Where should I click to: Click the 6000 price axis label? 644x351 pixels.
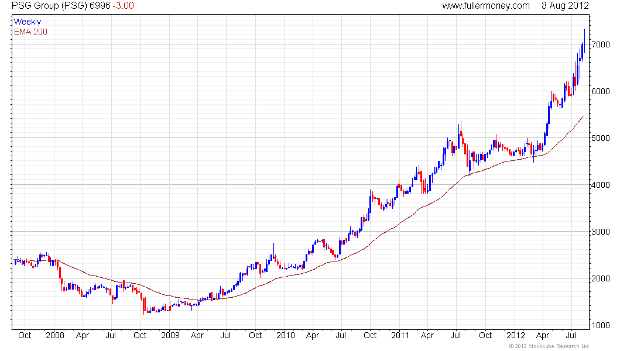(x=601, y=91)
